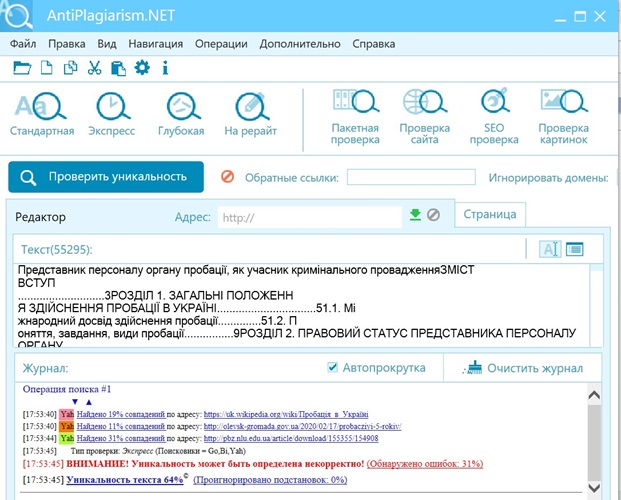Open the Операции menu
The width and height of the screenshot is (621, 500).
[x=221, y=44]
